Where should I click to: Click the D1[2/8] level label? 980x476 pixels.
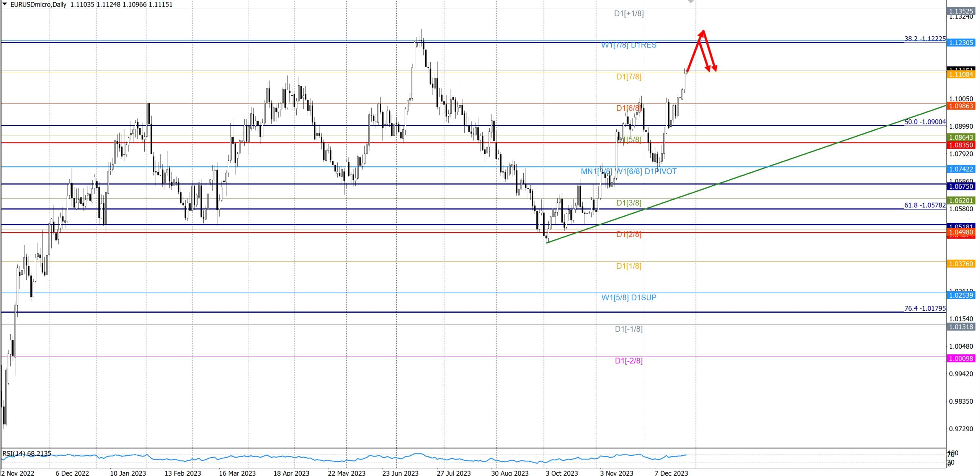(629, 234)
